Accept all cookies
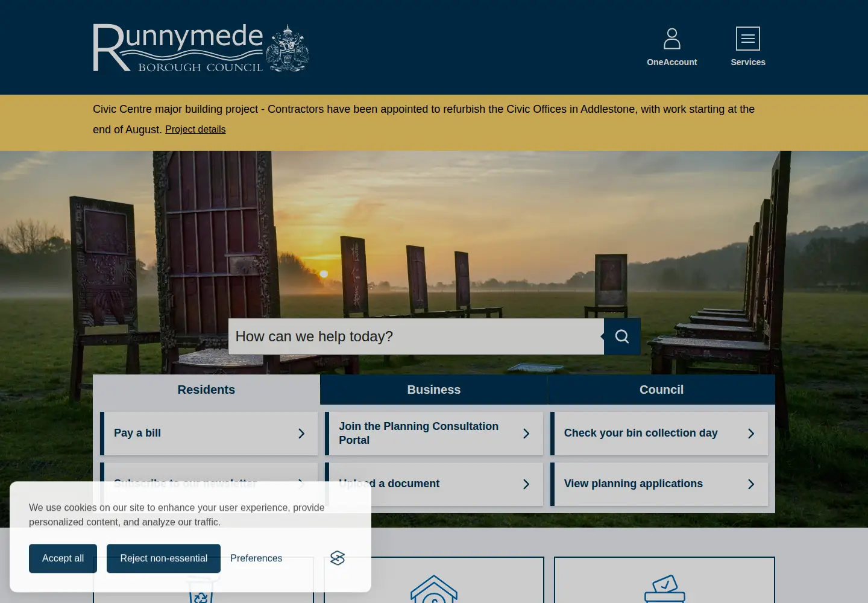 [x=63, y=558]
